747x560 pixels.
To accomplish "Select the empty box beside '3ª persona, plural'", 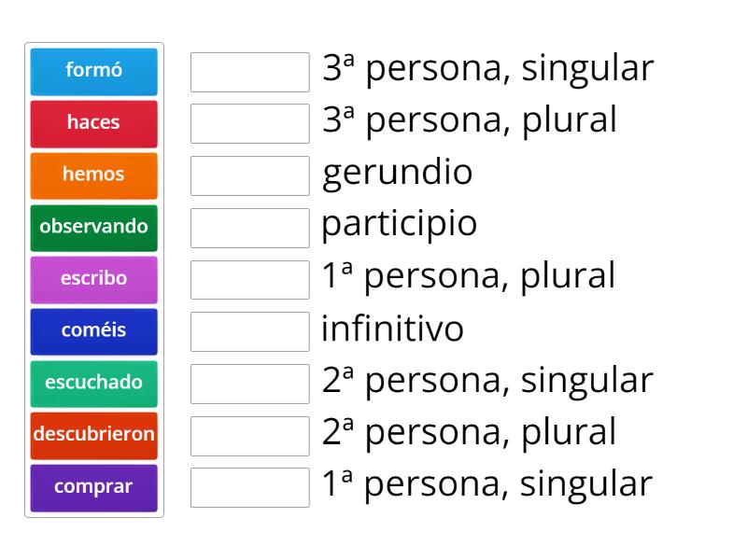I will (x=249, y=123).
